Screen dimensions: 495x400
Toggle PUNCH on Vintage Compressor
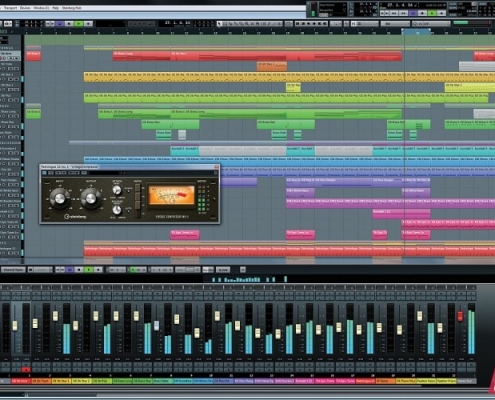[128, 191]
